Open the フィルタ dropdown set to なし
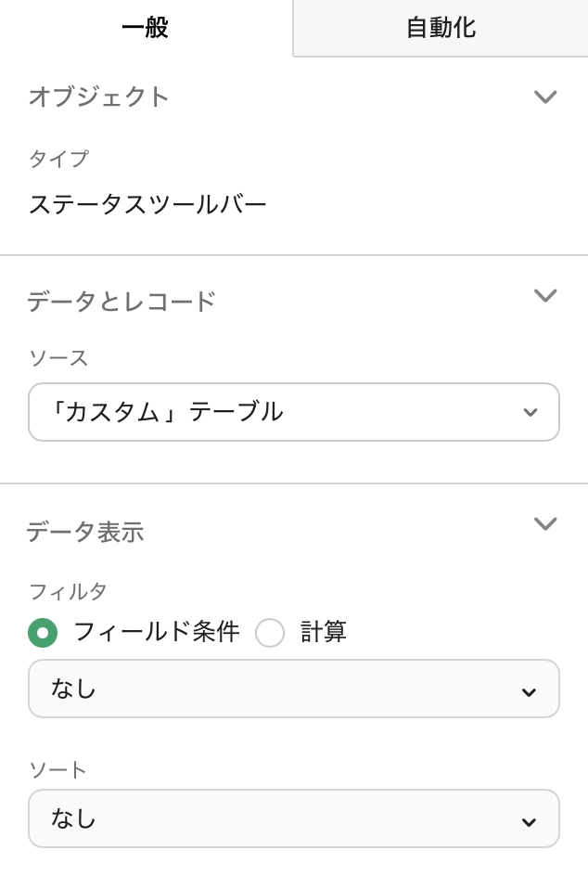588x876 pixels. [293, 689]
